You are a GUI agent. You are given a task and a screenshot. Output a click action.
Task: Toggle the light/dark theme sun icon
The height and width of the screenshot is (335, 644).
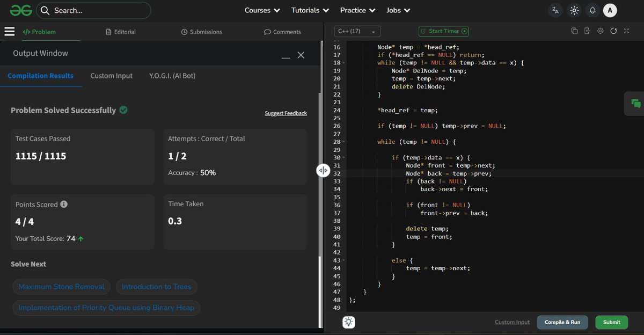coord(574,10)
